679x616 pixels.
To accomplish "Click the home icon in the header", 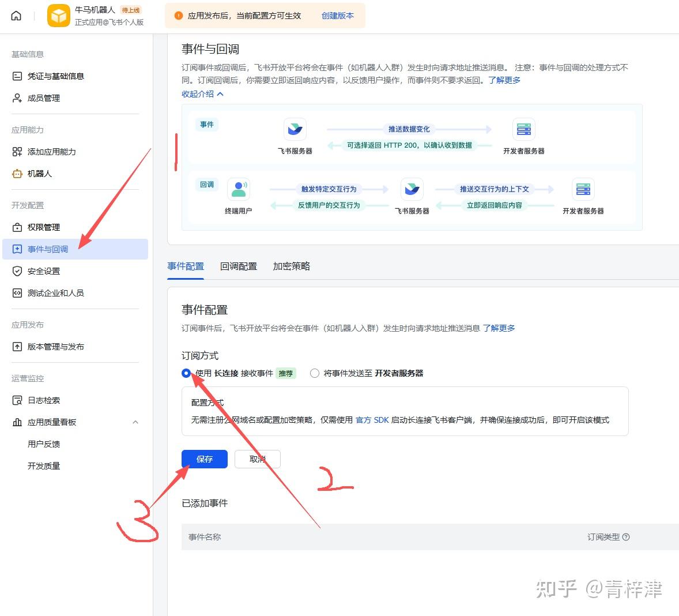I will (x=16, y=16).
